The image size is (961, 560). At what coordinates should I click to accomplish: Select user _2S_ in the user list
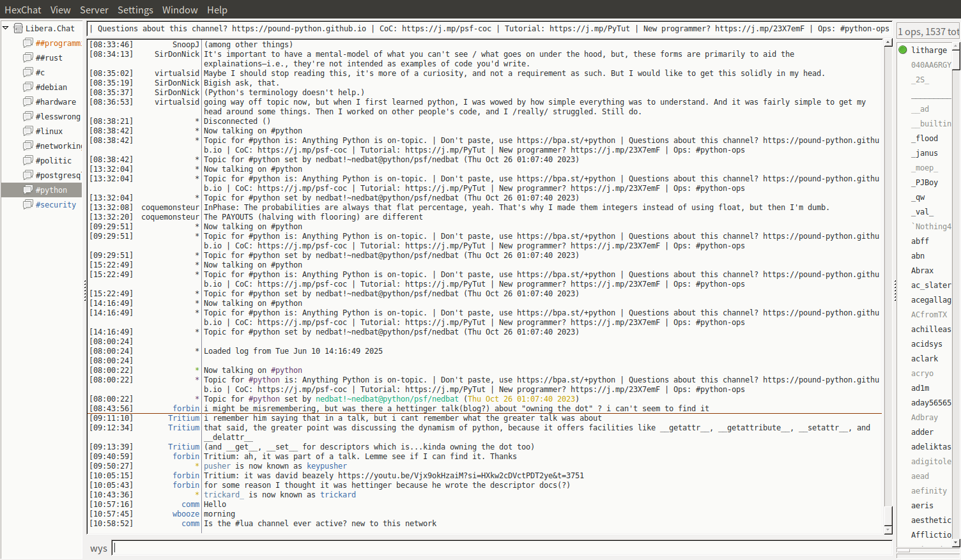tap(920, 79)
